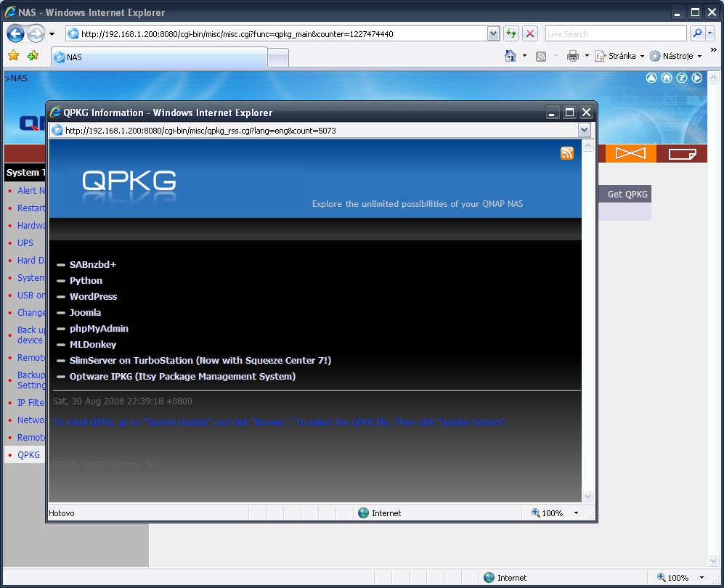Click main window scrollbar down arrow
Screen dimensions: 724x588
[x=713, y=560]
